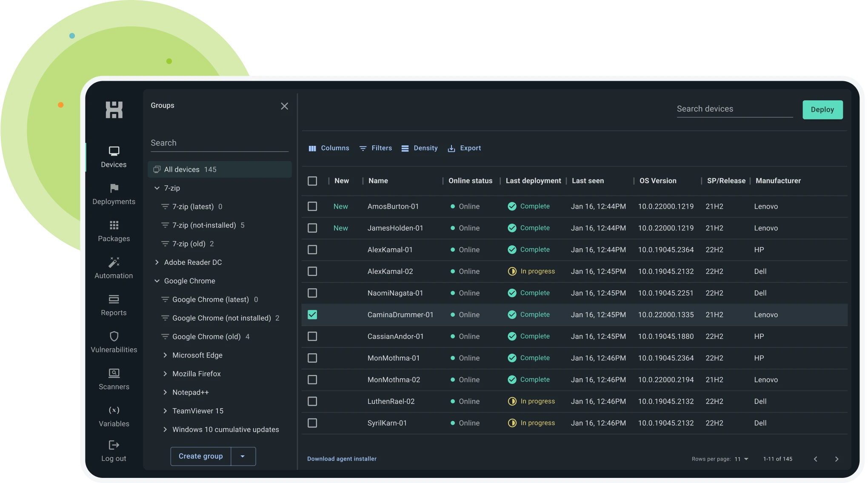Open Variables (x) icon in sidebar
The height and width of the screenshot is (483, 868).
114,410
